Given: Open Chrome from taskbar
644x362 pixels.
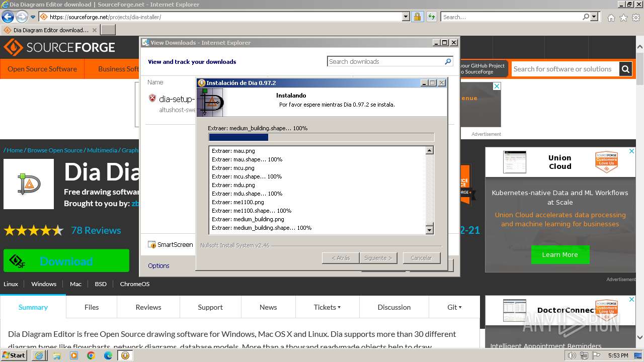Looking at the screenshot, I should [91, 355].
